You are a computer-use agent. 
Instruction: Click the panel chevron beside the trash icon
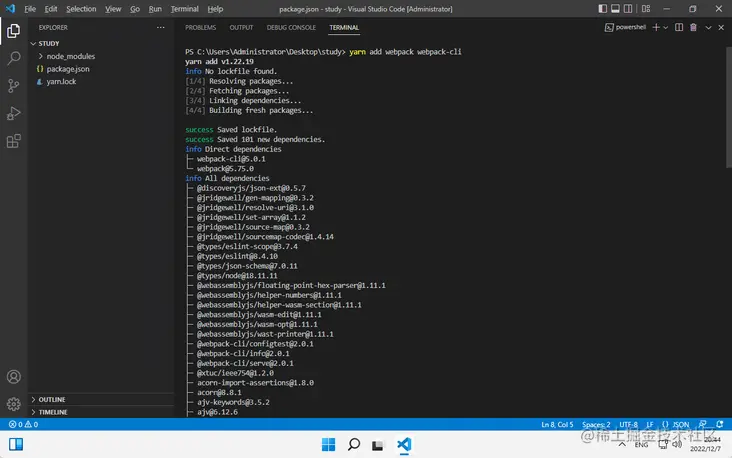708,28
